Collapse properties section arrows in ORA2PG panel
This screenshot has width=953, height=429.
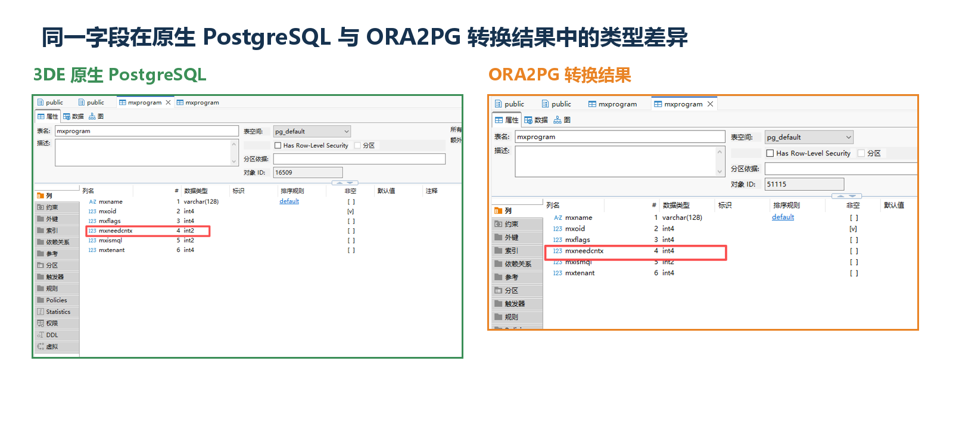(x=846, y=196)
